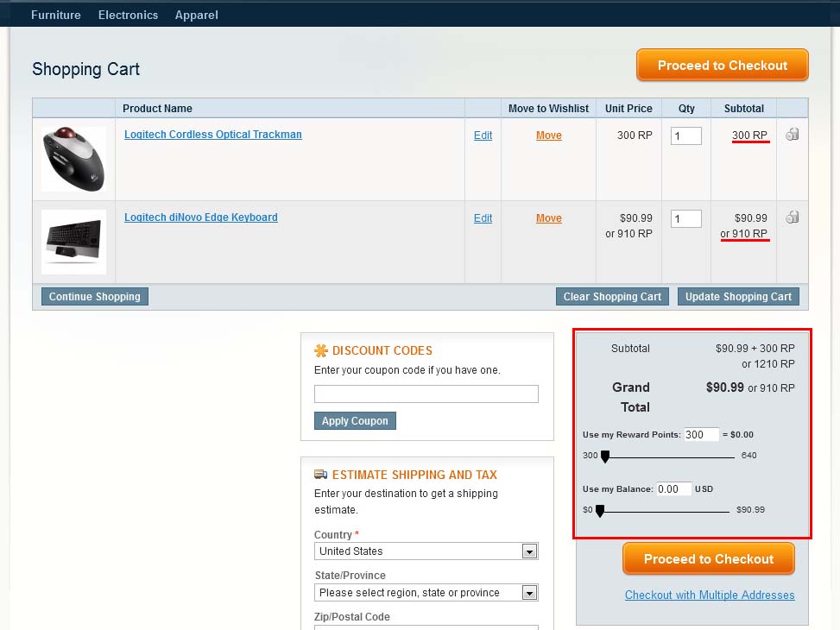Image resolution: width=840 pixels, height=630 pixels.
Task: Open the Electronics menu
Action: pos(128,15)
